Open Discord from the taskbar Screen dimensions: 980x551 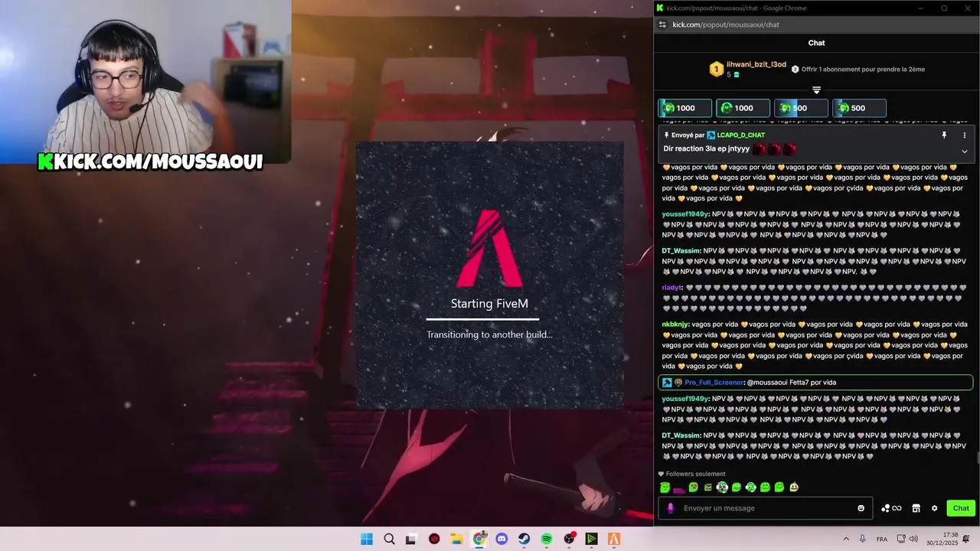[x=501, y=539]
